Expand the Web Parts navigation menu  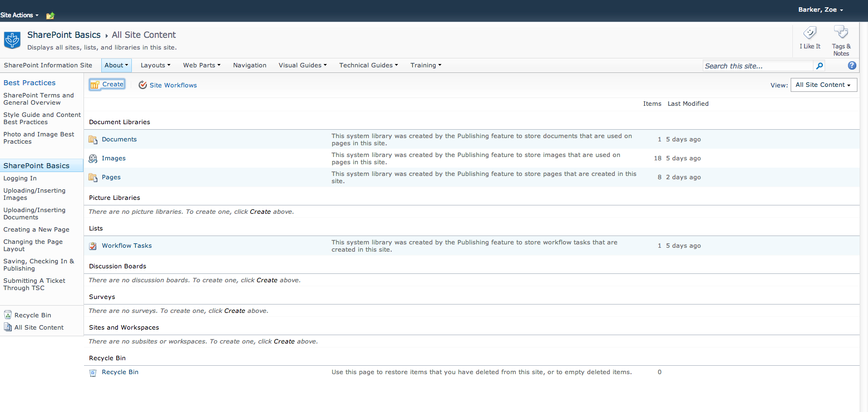point(201,65)
